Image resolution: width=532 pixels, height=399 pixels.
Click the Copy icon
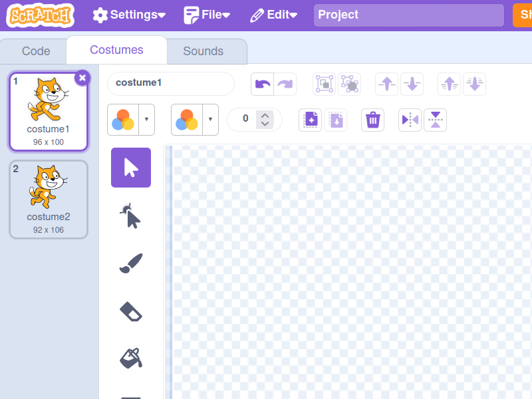[x=311, y=120]
